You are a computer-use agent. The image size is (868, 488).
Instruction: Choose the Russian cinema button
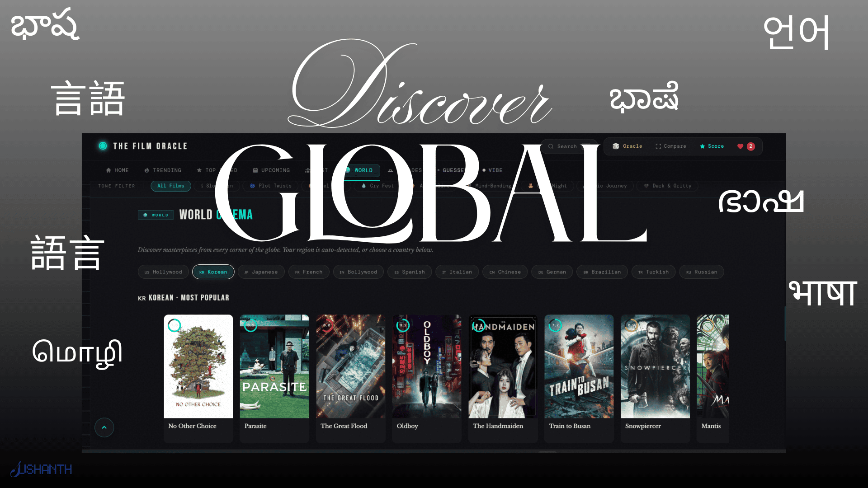coord(701,272)
